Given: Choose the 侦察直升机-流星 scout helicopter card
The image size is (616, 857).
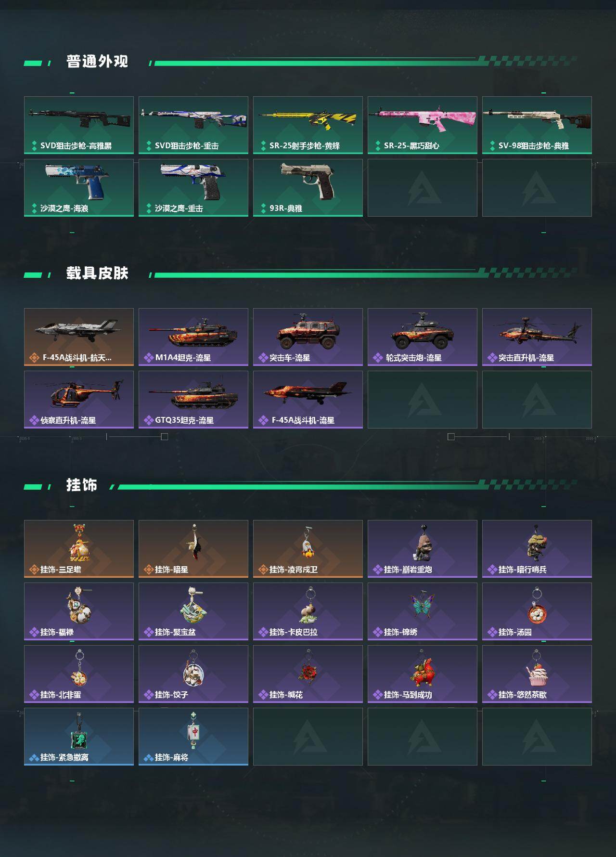Looking at the screenshot, I should 79,400.
